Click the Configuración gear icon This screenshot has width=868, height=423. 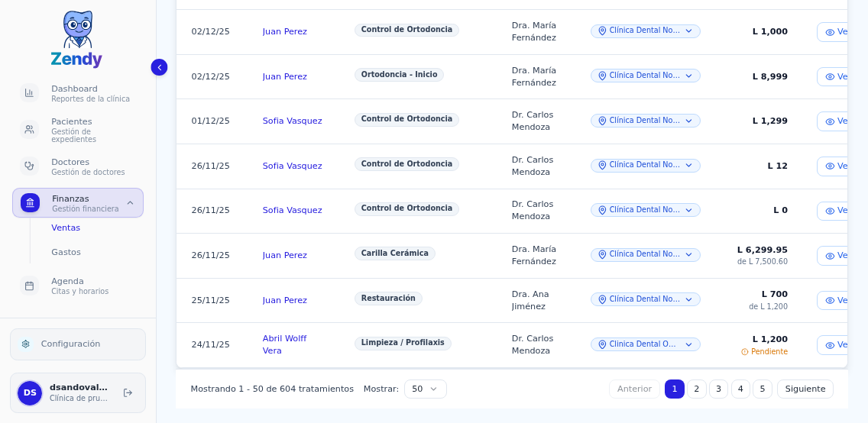[x=26, y=344]
